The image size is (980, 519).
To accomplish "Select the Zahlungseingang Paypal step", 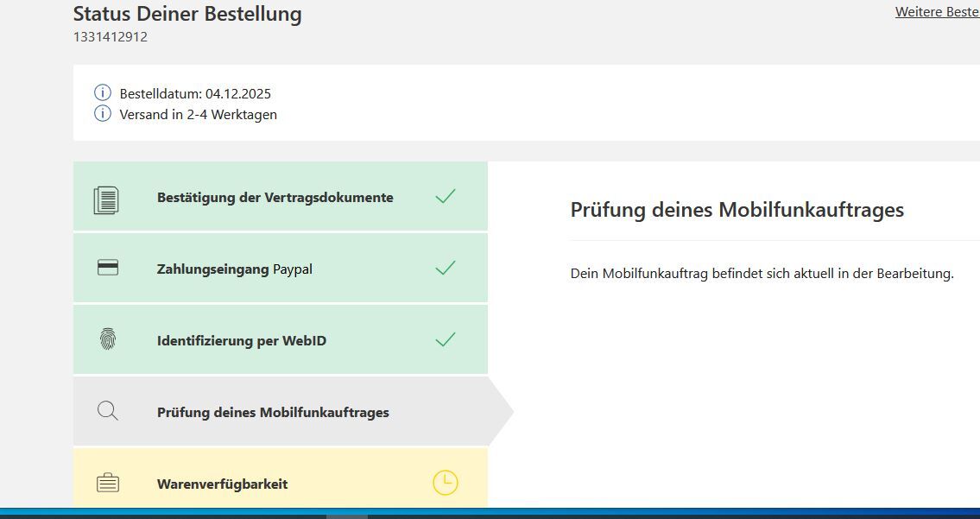I will [235, 269].
